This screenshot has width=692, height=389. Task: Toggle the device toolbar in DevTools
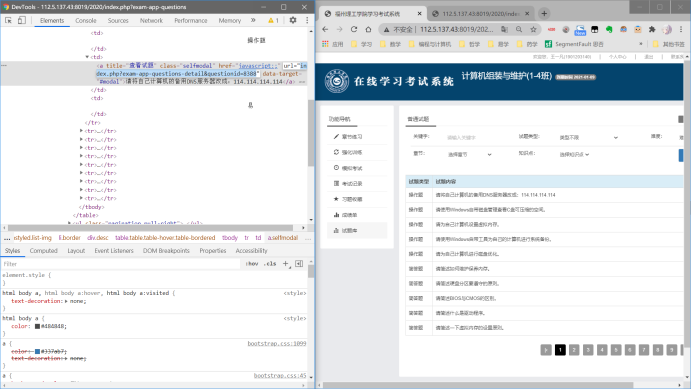point(22,20)
